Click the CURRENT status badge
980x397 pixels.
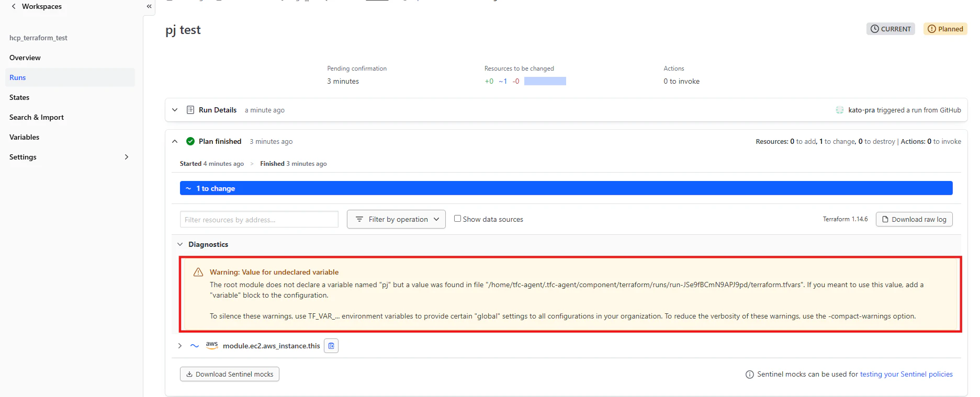coord(891,29)
